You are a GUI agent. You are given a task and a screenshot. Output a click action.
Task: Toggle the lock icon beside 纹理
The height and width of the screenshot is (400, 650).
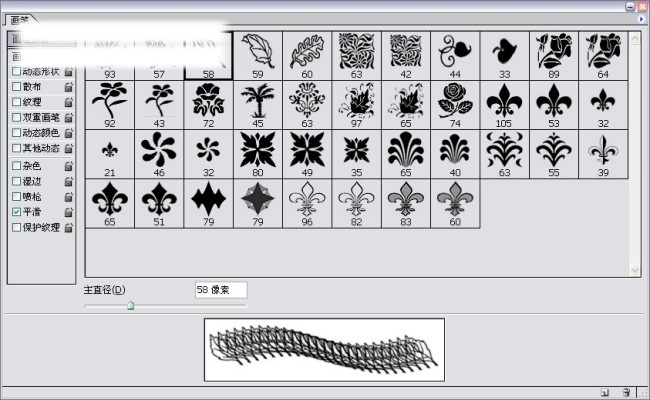69,102
